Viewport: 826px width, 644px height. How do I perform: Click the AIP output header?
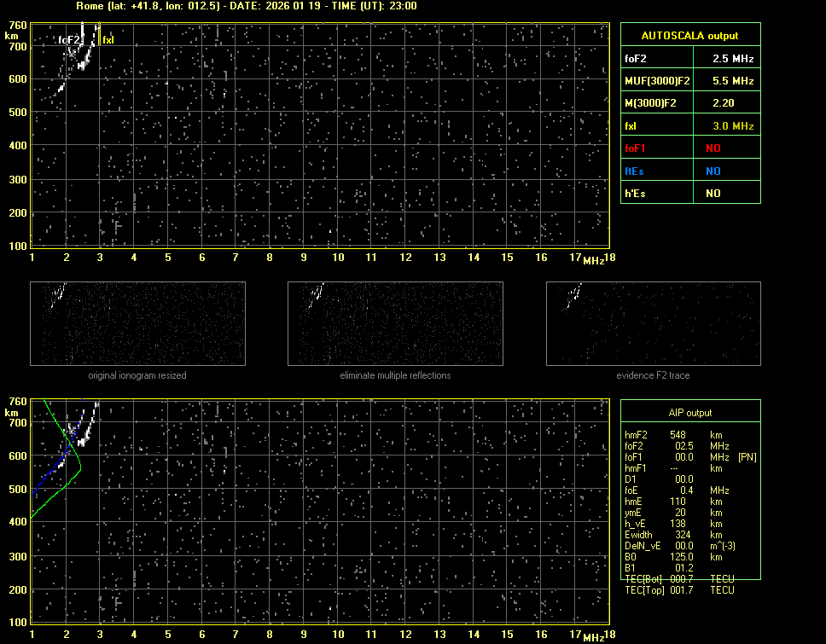(x=689, y=413)
